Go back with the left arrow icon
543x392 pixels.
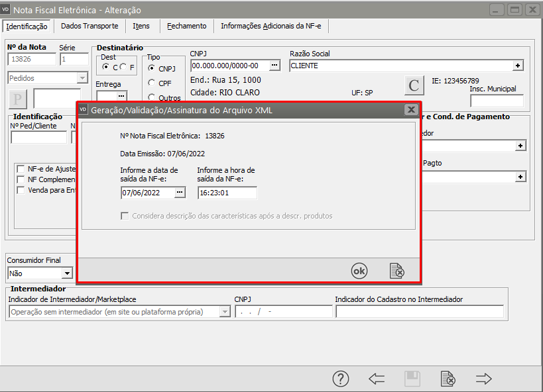coord(377,379)
